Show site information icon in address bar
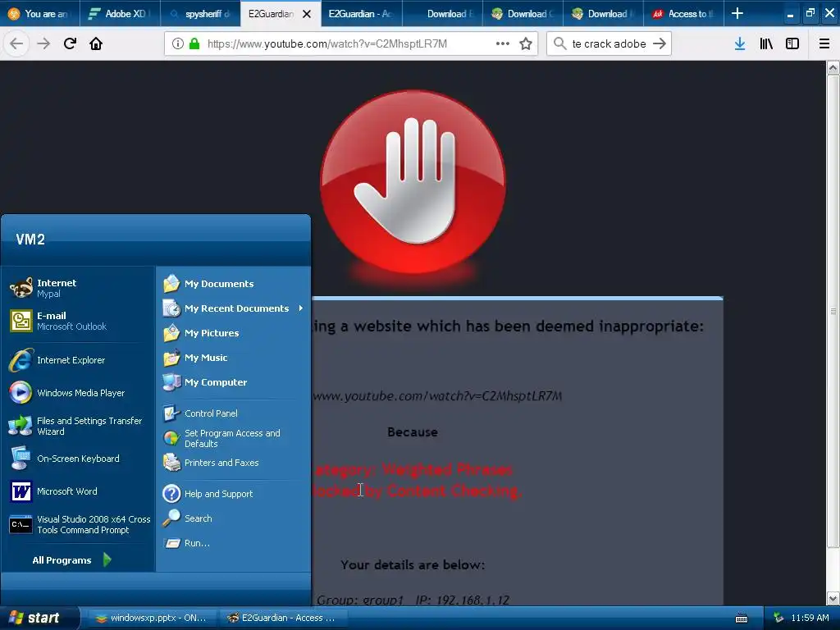 click(178, 44)
